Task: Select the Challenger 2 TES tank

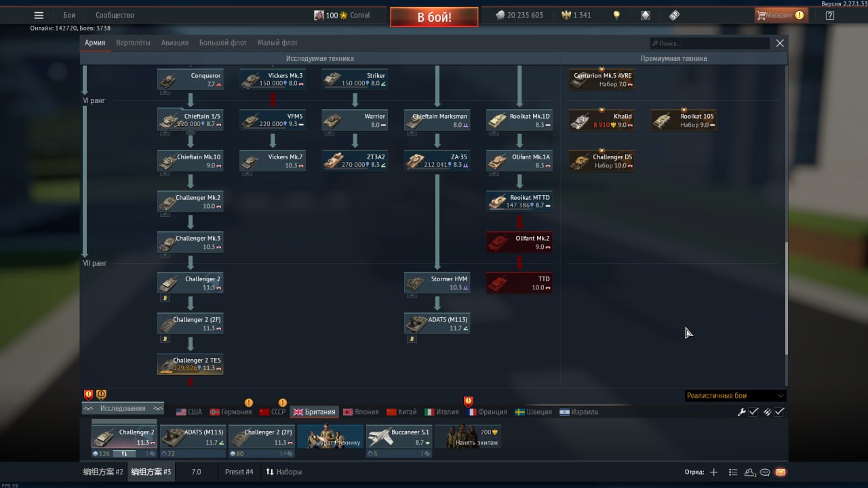Action: pos(191,365)
